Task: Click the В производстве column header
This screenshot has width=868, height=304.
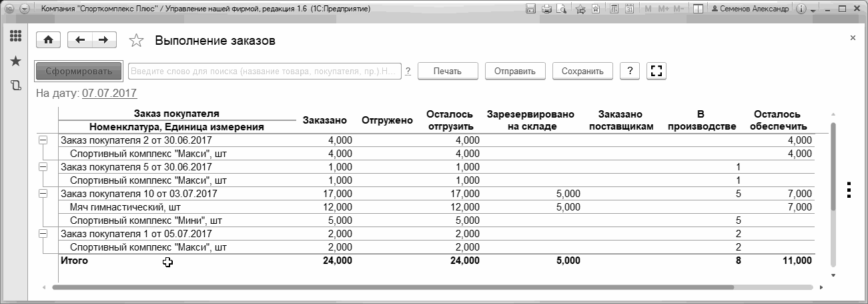Action: point(701,120)
